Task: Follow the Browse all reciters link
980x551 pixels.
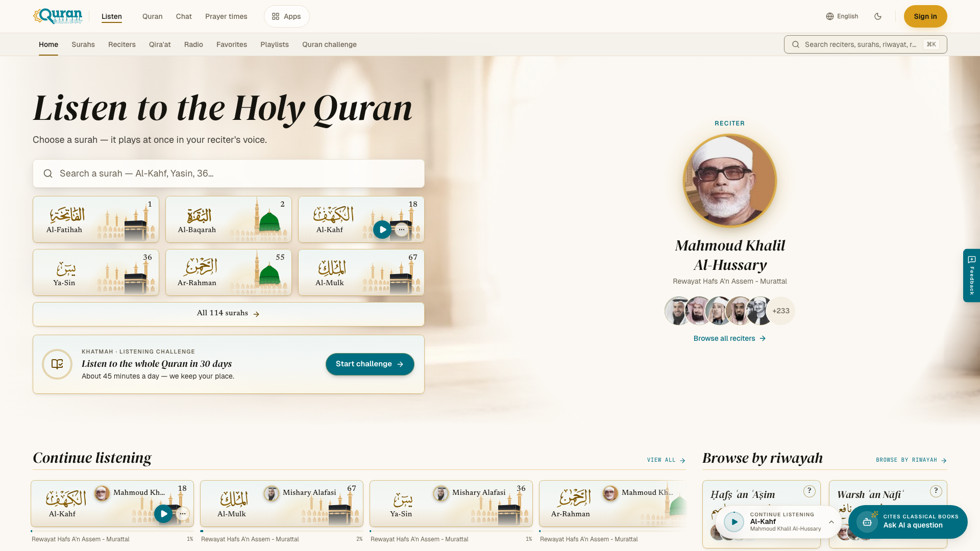Action: 730,338
